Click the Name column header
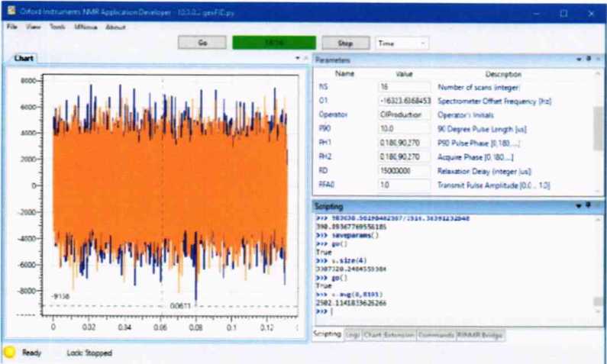Viewport: 607px width, 364px height. [344, 73]
